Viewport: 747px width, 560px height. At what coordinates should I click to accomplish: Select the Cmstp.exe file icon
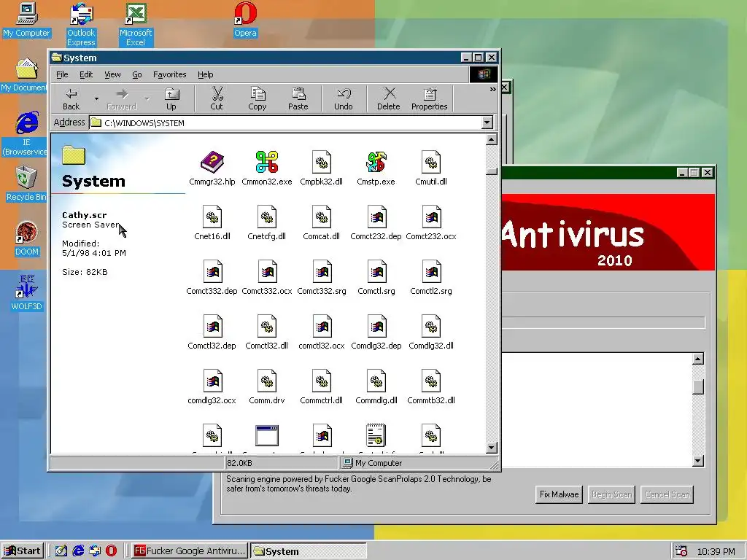[x=376, y=168]
